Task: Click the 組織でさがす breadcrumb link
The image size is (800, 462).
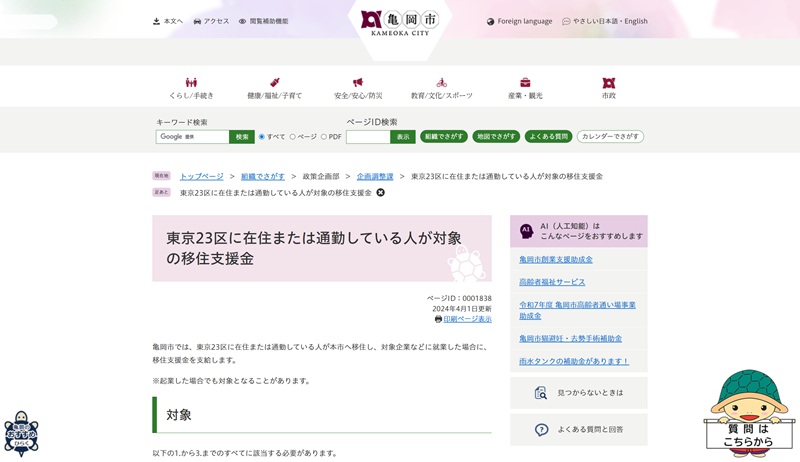Action: coord(263,176)
